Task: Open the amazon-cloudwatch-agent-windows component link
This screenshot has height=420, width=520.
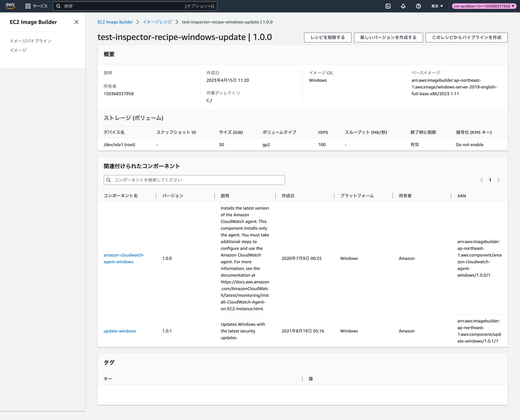Action: [124, 258]
